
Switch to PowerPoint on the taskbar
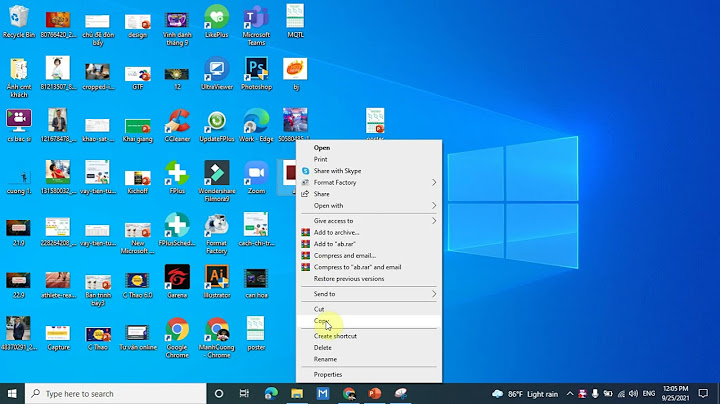point(375,393)
